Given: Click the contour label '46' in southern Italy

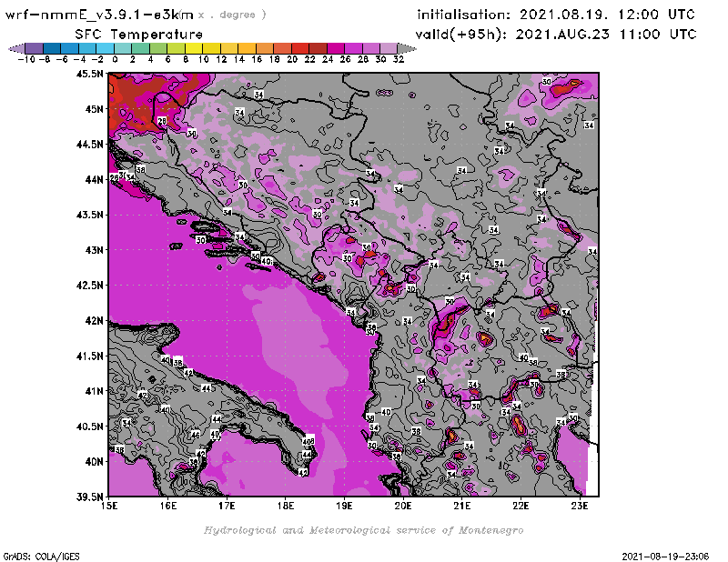Looking at the screenshot, I should pos(196,435).
